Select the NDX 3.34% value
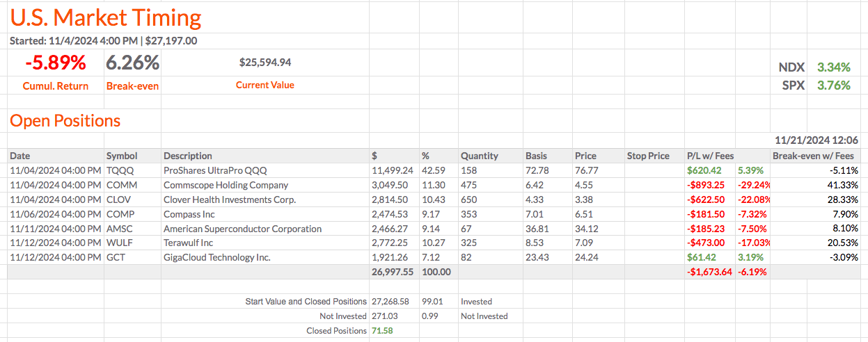 click(834, 67)
